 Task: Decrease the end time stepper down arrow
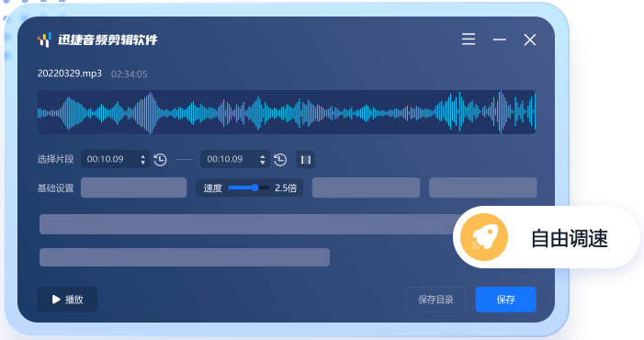[263, 163]
